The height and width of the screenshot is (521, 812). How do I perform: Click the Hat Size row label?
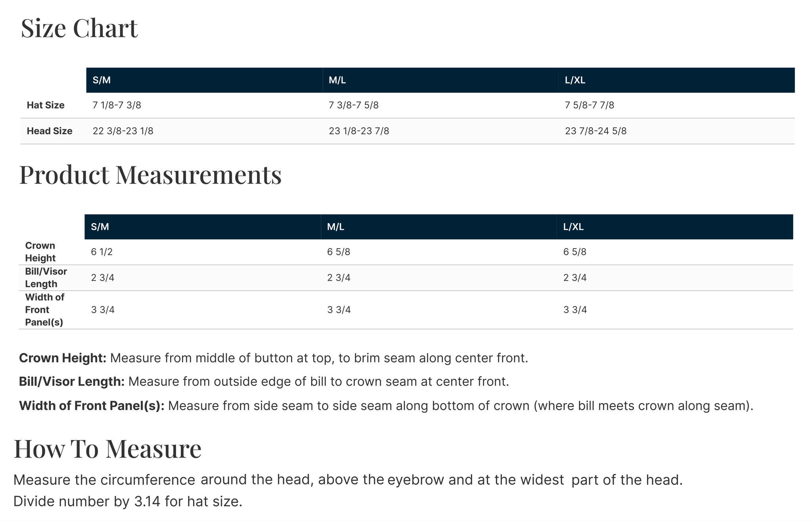coord(46,105)
